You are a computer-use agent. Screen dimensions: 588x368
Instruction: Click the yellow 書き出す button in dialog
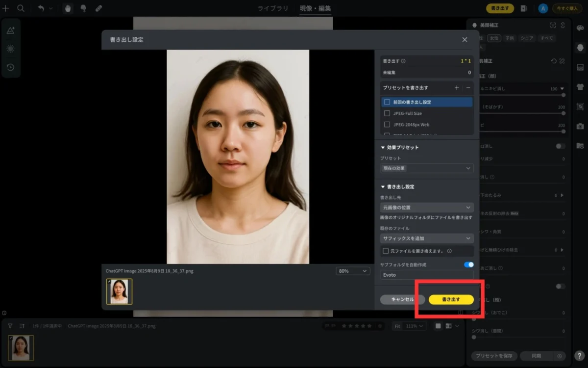(451, 299)
